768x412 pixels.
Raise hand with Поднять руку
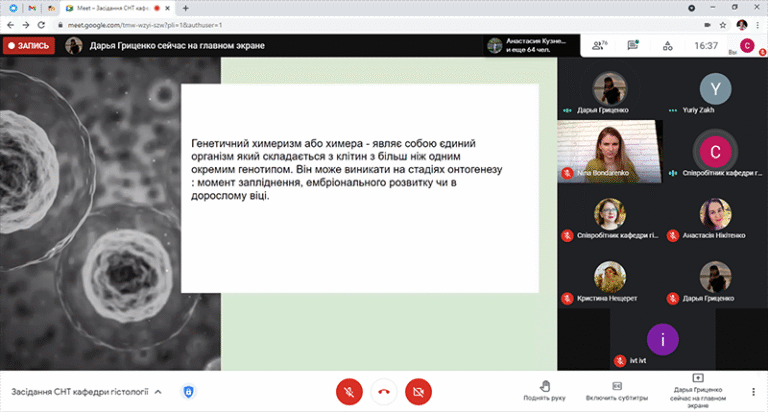click(544, 390)
